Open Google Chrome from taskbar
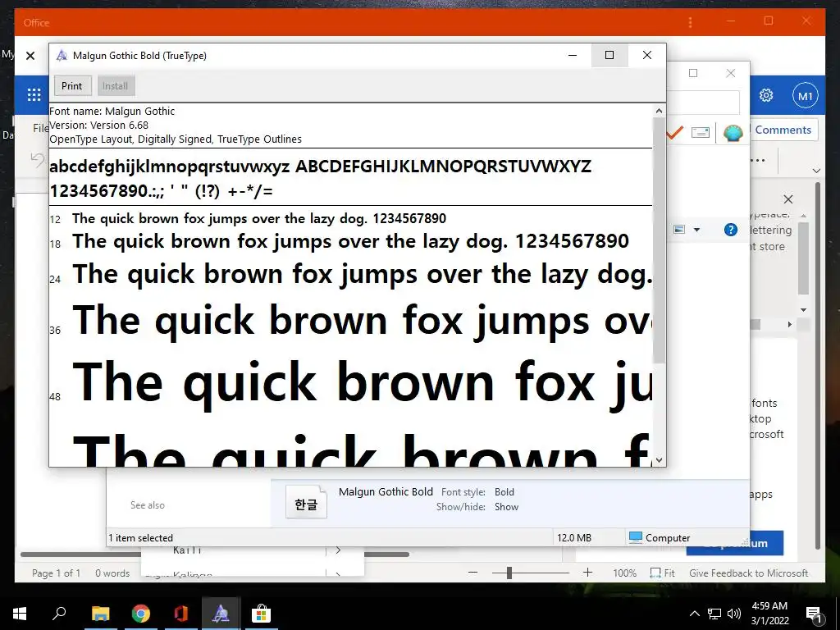This screenshot has width=840, height=630. (x=141, y=614)
